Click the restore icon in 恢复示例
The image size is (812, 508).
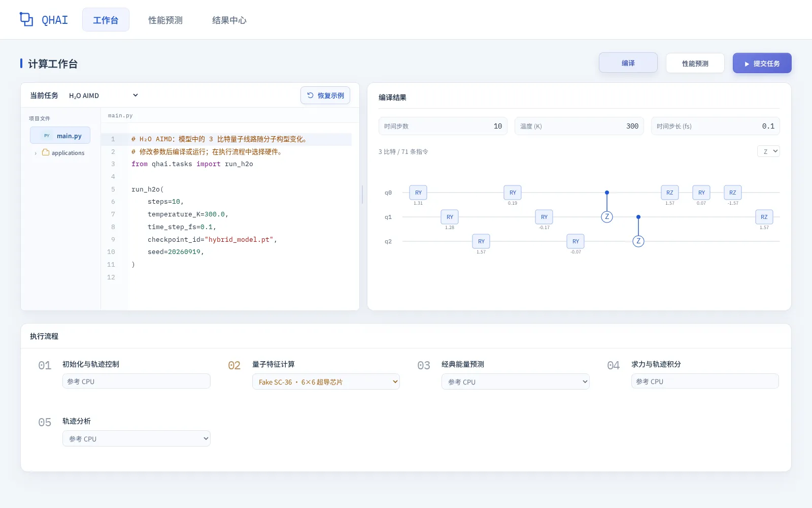pos(310,95)
